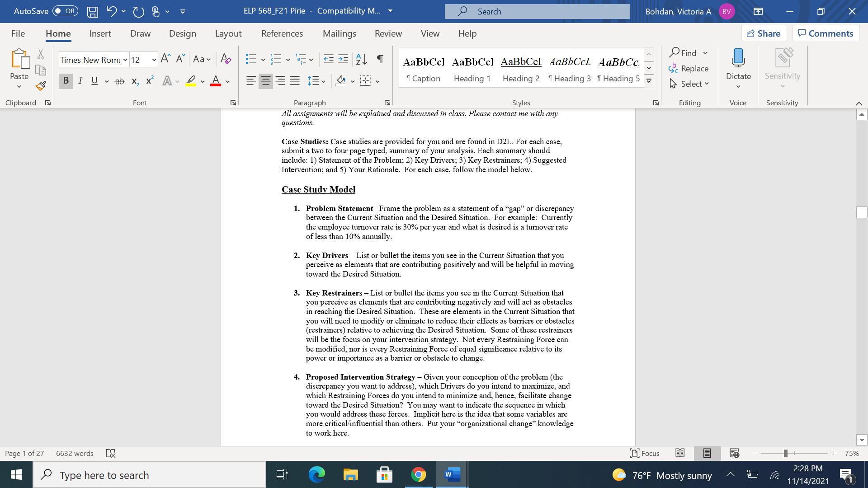Open the Ribbon Display Options icon

(758, 12)
